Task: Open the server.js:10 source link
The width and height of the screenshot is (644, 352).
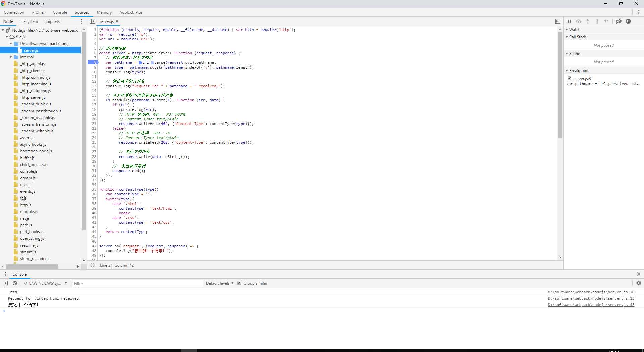Action: [x=591, y=292]
